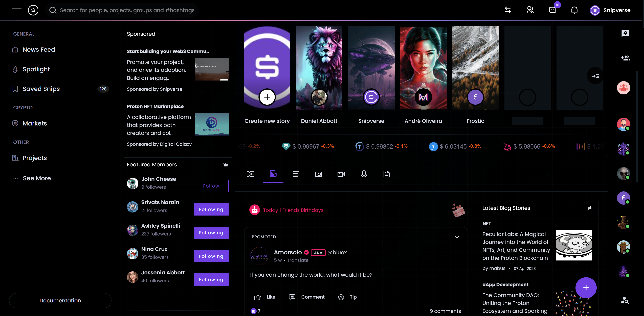Select the photo filter camera icon
Screen dimensions: 644x316
(319, 174)
